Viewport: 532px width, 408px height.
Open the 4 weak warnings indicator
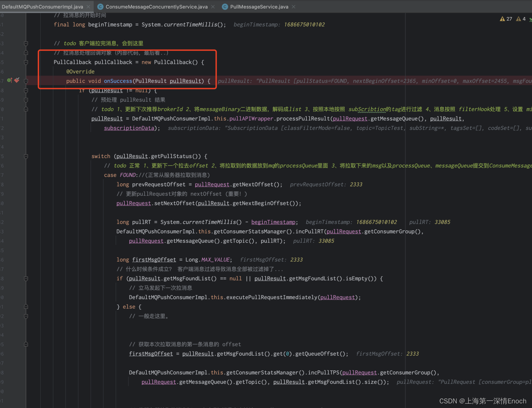pos(521,19)
